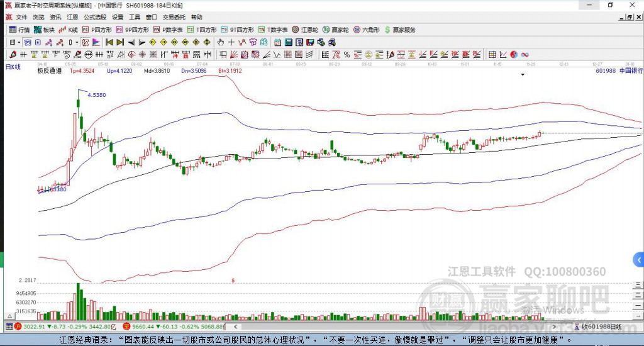Click the first yellow diamond navigation icon
The width and height of the screenshot is (644, 346).
(x=153, y=42)
